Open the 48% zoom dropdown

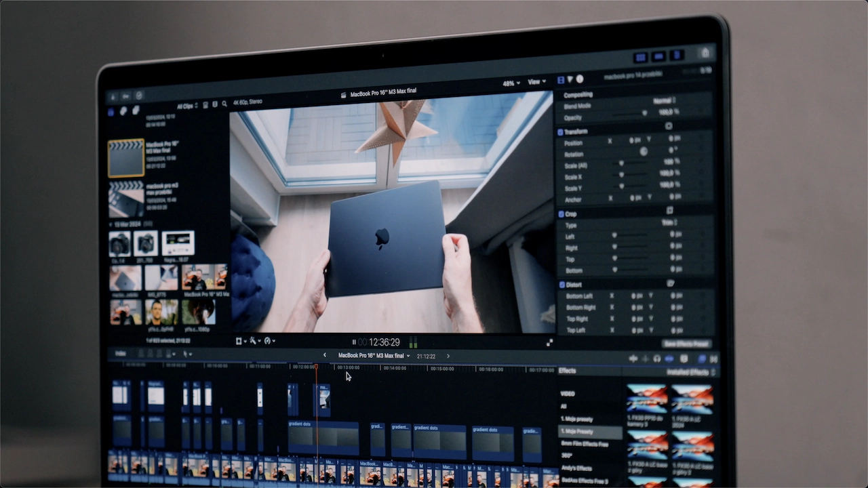[511, 83]
